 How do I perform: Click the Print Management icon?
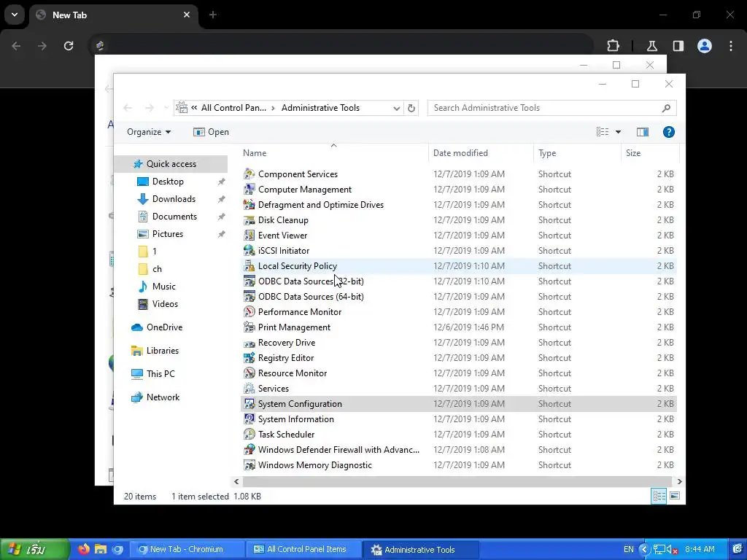tap(249, 327)
